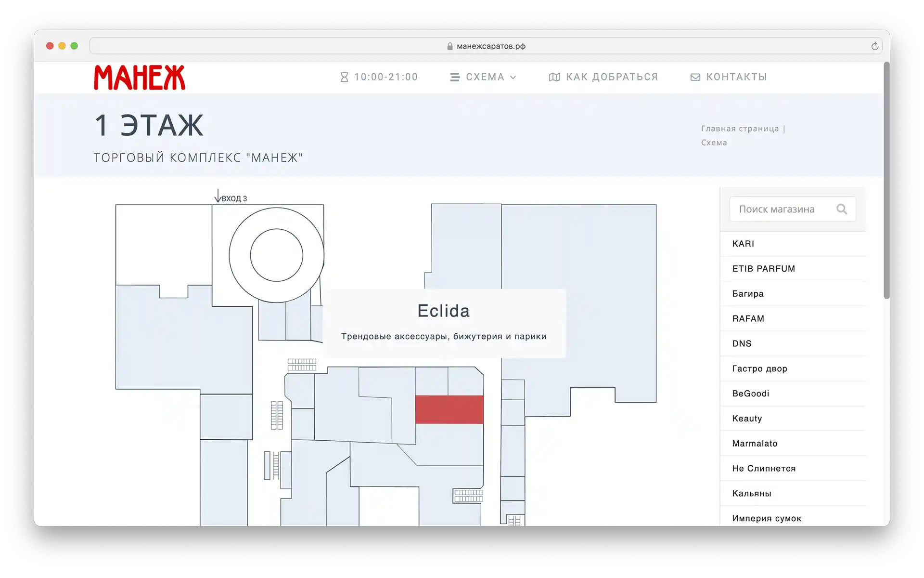Image resolution: width=924 pixels, height=578 pixels.
Task: Click the page vertical scrollbar thumb
Action: click(x=886, y=181)
